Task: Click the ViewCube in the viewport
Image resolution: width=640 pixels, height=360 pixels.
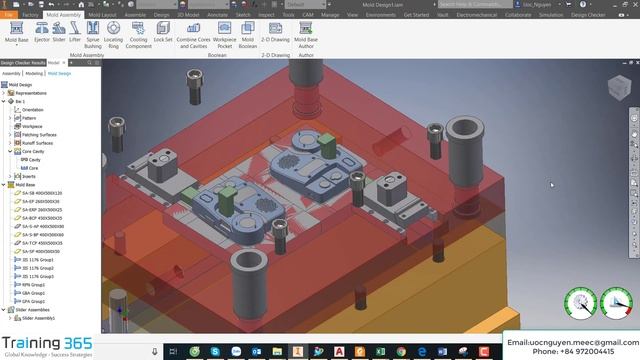Action: (x=619, y=87)
